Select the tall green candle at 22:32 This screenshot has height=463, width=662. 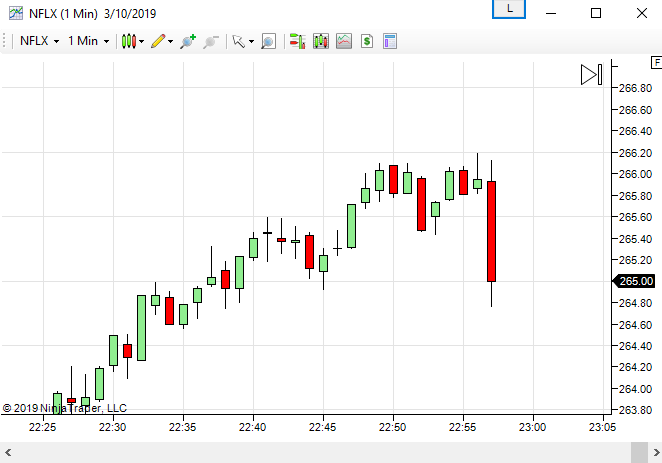click(x=141, y=328)
